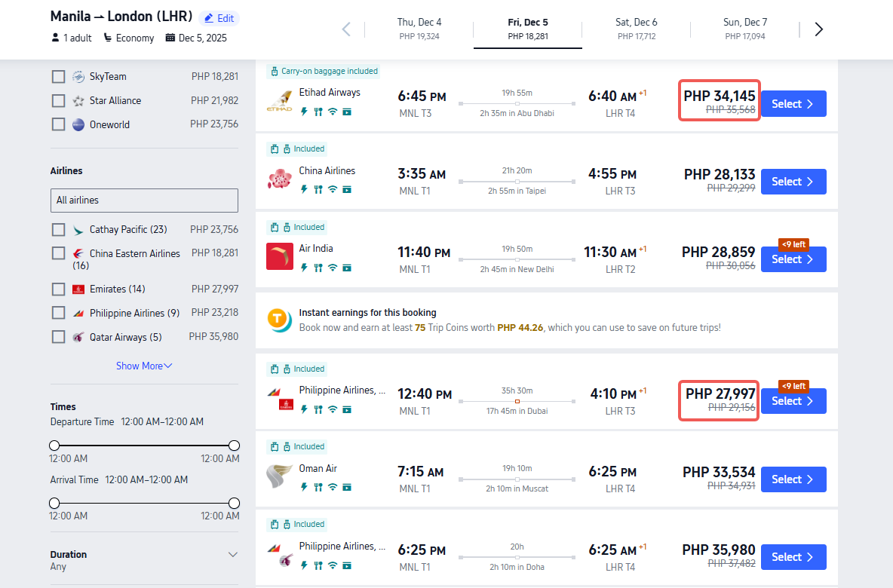
Task: Click the Wi-Fi icon on Etihad Airways flight
Action: [333, 112]
